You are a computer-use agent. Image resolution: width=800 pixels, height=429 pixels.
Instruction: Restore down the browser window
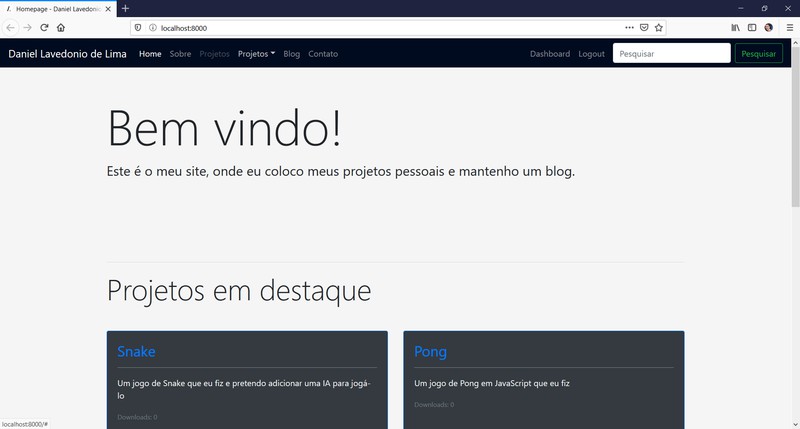(x=764, y=8)
